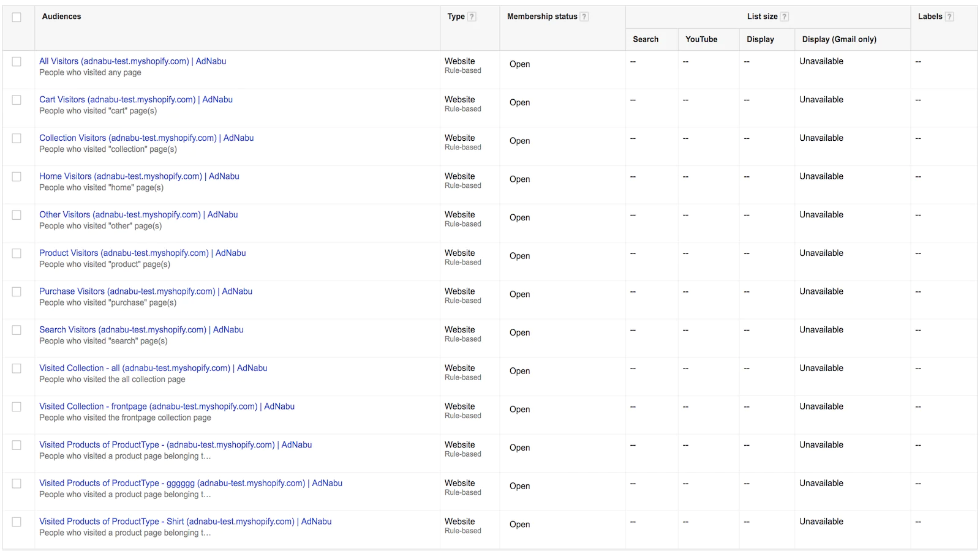980x551 pixels.
Task: Click Home Visitors audience link
Action: click(x=139, y=176)
